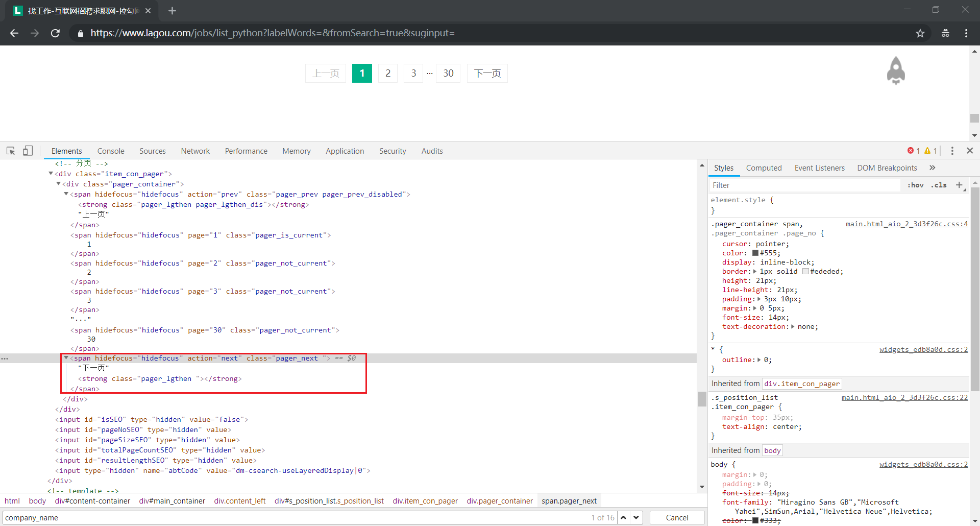Image resolution: width=980 pixels, height=526 pixels.
Task: Click the lock icon in address bar
Action: click(x=80, y=33)
